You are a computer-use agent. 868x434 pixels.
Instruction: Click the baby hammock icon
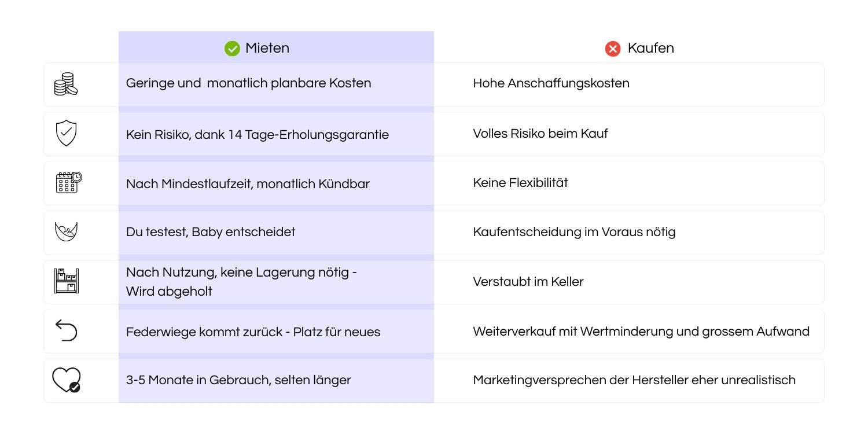[x=66, y=232]
